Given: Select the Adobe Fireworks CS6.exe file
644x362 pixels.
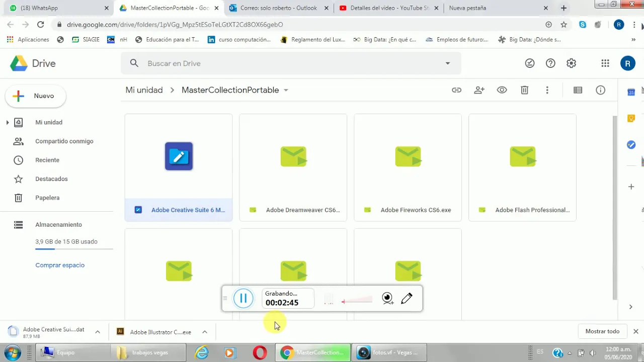Looking at the screenshot, I should 408,167.
